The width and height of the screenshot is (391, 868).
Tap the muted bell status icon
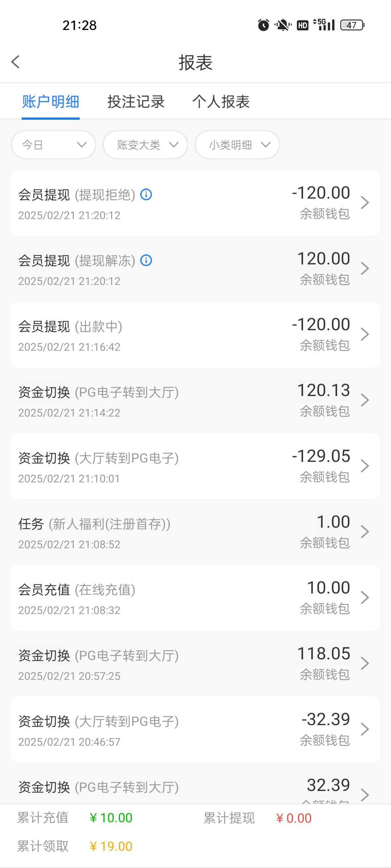283,25
